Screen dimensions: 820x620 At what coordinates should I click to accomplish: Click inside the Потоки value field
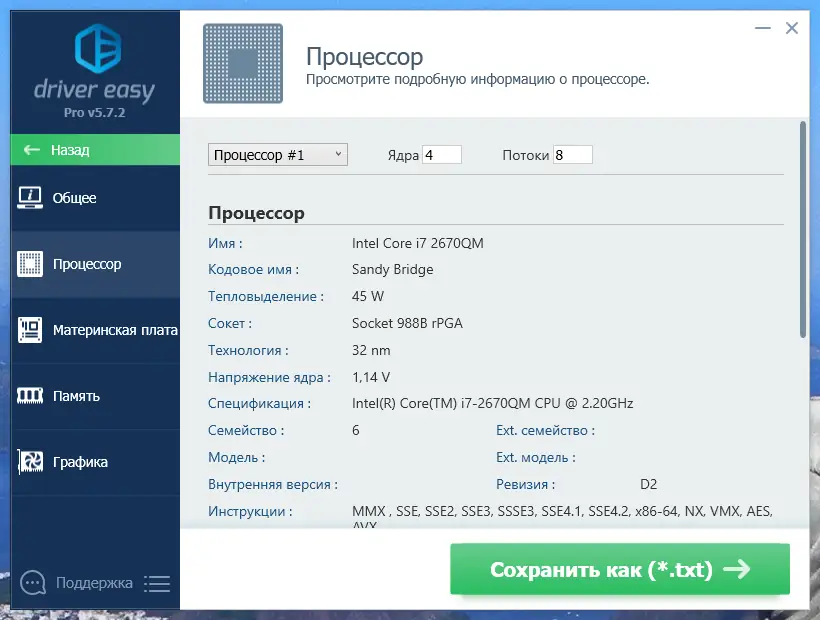[574, 154]
